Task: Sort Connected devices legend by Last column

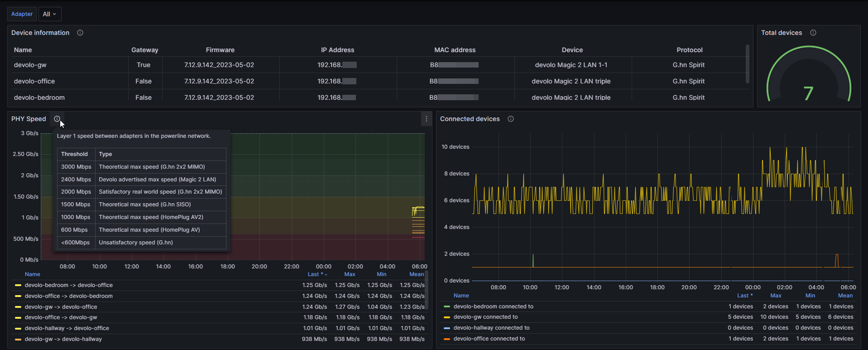Action: [x=744, y=296]
